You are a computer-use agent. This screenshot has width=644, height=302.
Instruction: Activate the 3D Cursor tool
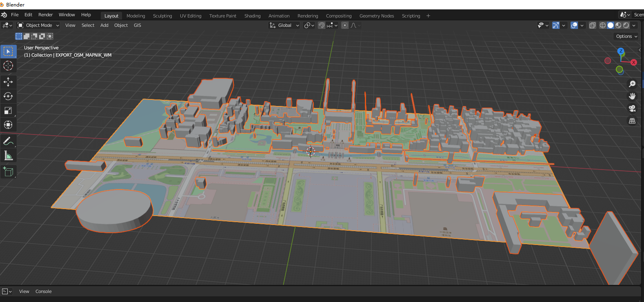tap(8, 66)
